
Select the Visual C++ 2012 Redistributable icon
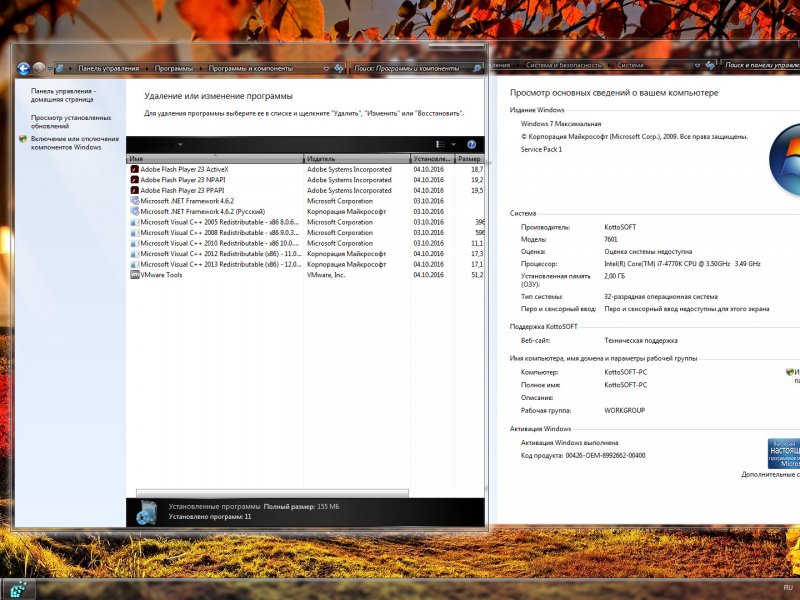[135, 254]
